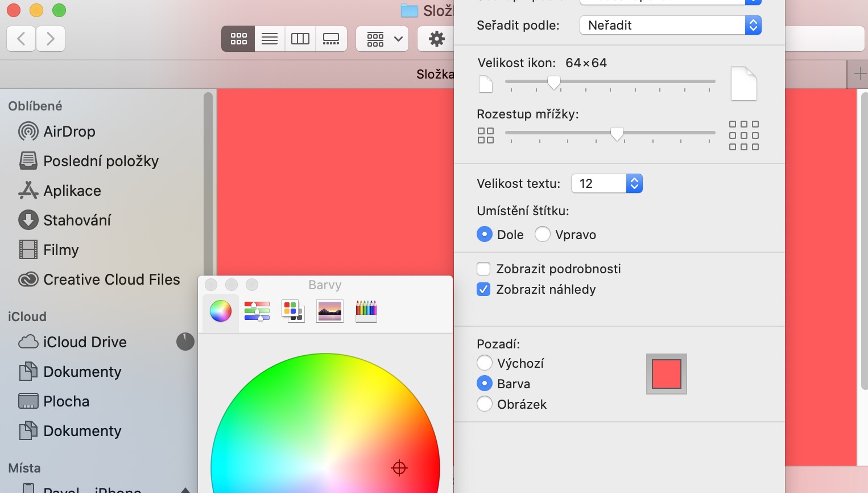
Task: Select the image palettes picker mode
Action: tap(330, 311)
